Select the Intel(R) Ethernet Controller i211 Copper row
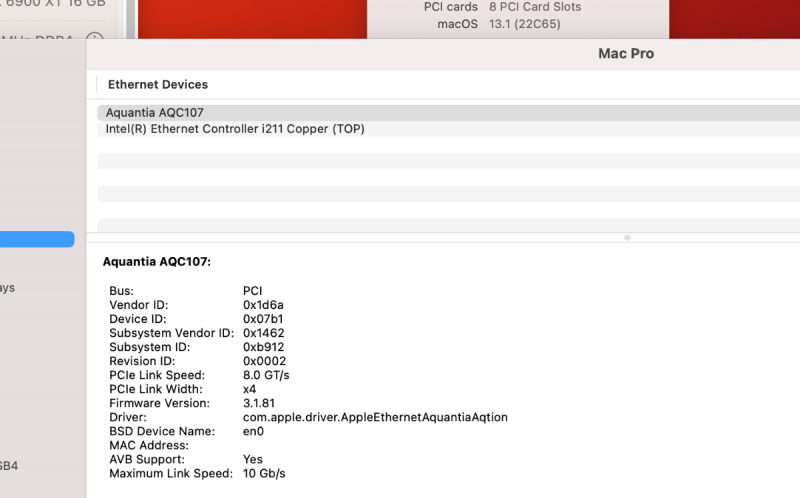The width and height of the screenshot is (800, 498). pos(448,129)
